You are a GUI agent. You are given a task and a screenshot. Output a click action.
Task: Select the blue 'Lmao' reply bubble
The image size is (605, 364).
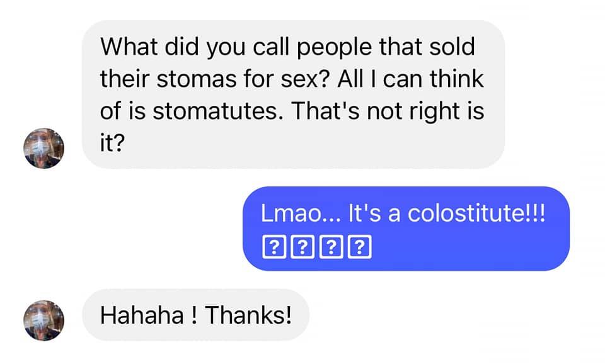[x=406, y=229]
